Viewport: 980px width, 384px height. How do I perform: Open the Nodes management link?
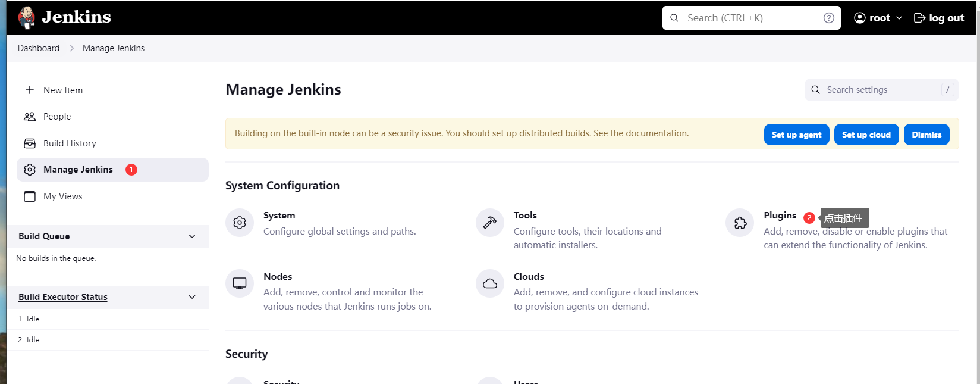(x=278, y=277)
